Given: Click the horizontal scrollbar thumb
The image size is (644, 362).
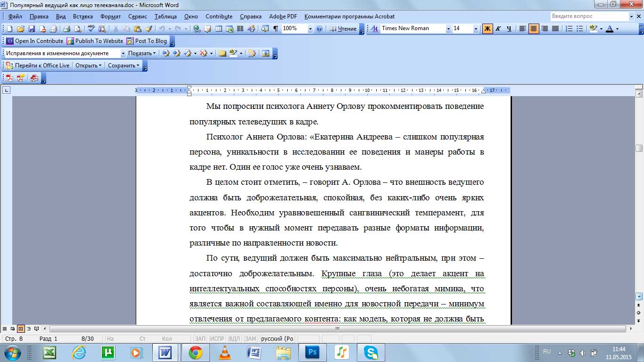Looking at the screenshot, I should pos(337,329).
